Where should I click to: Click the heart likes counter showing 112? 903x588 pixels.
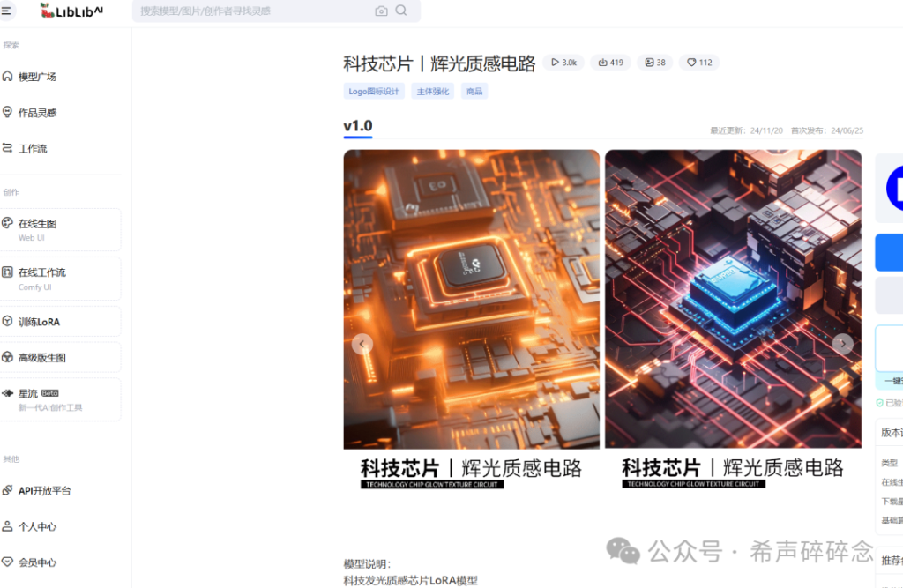click(699, 63)
